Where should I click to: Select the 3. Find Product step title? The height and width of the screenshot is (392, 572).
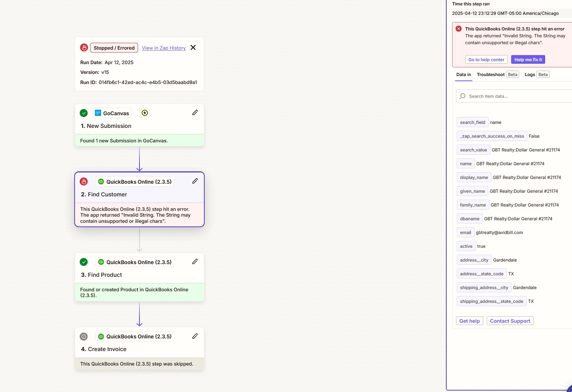(101, 275)
